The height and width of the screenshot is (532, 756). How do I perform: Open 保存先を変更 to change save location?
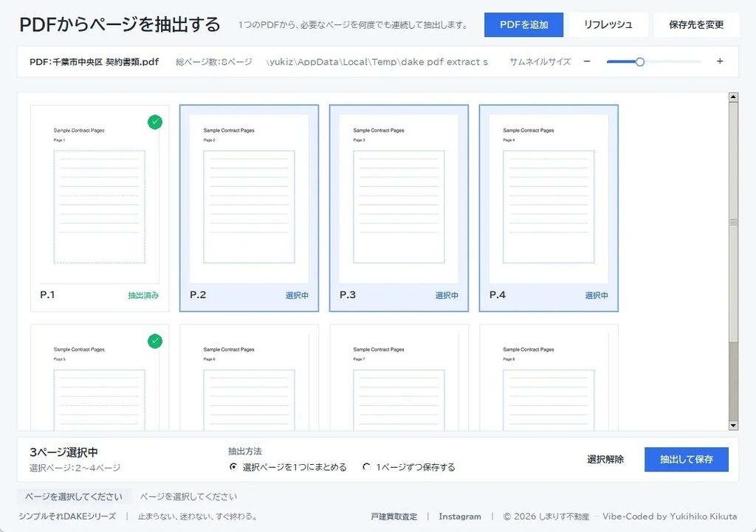(695, 24)
